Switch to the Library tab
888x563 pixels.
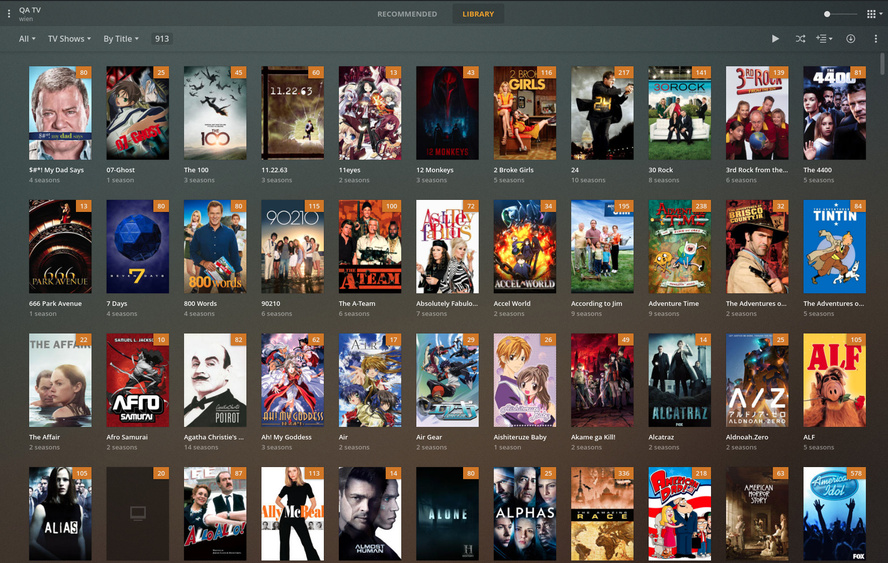coord(478,14)
